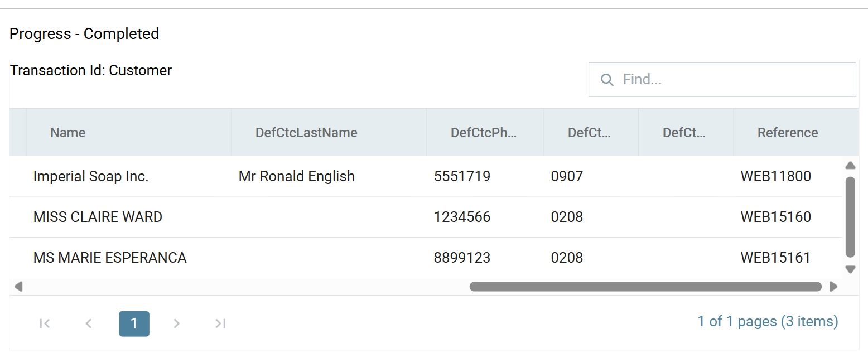The image size is (868, 358).
Task: Click the horizontal scrollbar thumb
Action: point(646,287)
